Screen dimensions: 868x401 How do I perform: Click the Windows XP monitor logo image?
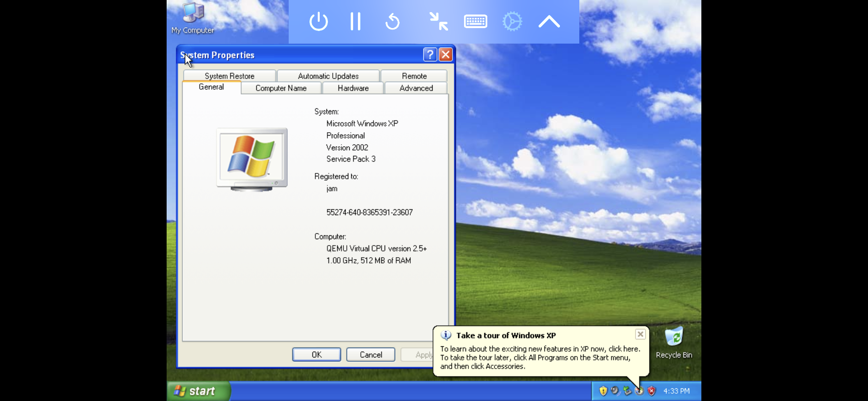252,160
